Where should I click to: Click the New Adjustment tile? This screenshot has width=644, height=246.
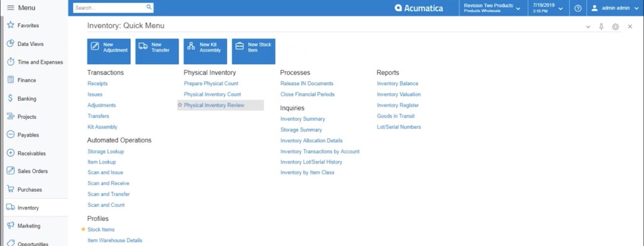(109, 52)
